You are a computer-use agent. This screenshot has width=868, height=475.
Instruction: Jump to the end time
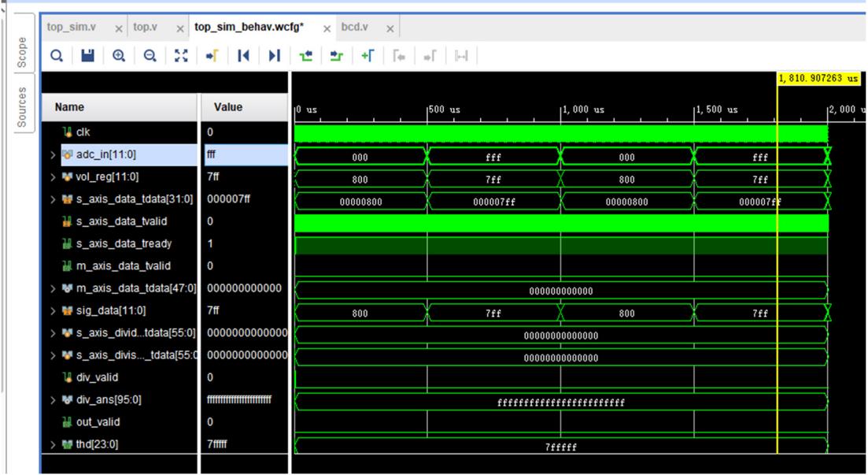(273, 56)
